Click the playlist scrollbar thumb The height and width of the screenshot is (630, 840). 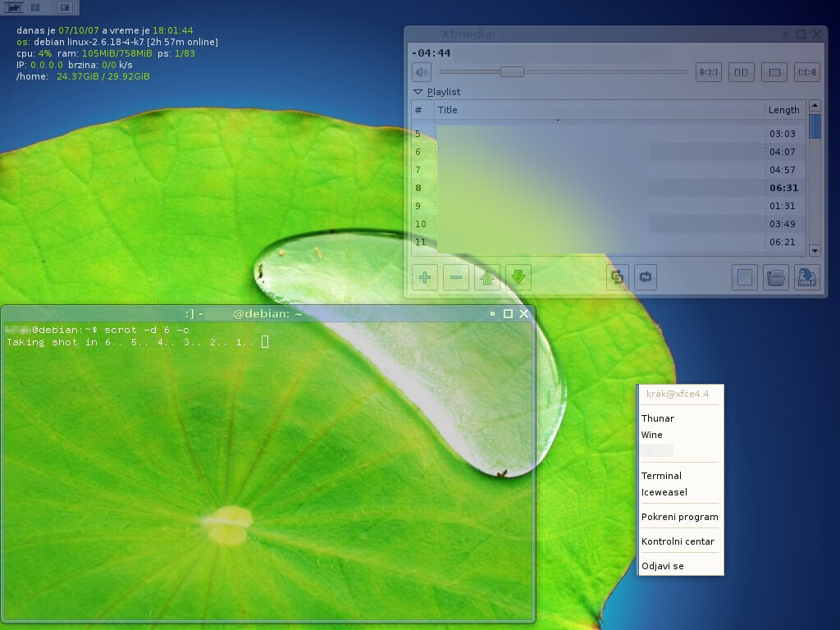point(815,127)
